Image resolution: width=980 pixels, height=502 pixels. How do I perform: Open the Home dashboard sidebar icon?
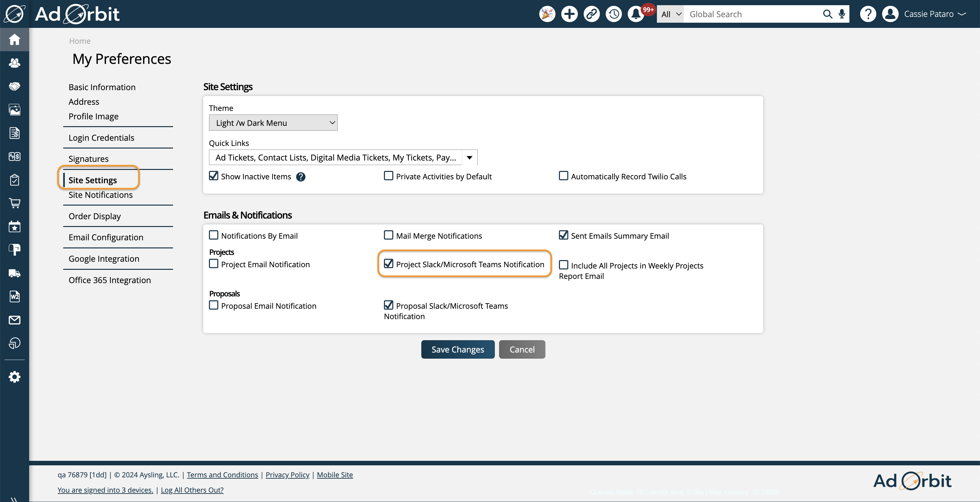[x=15, y=39]
